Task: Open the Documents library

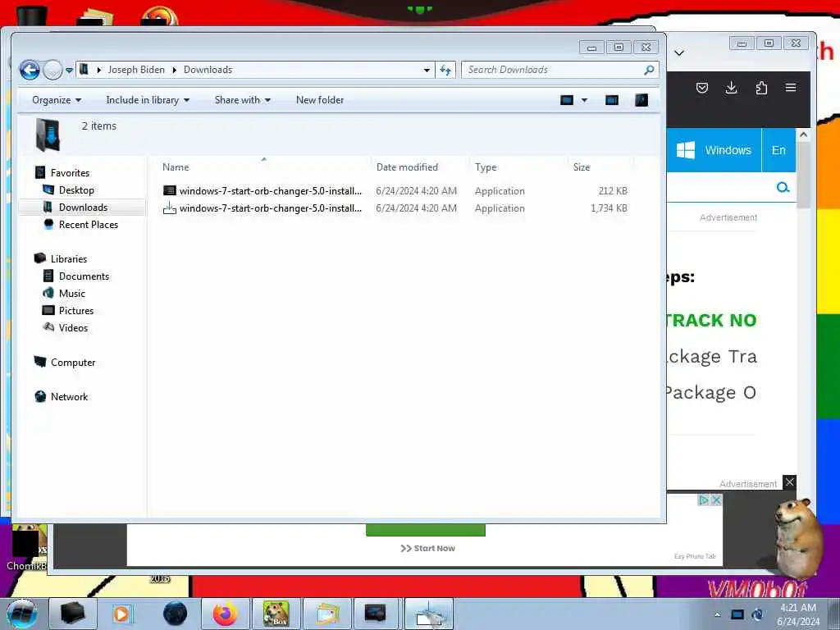Action: point(84,276)
